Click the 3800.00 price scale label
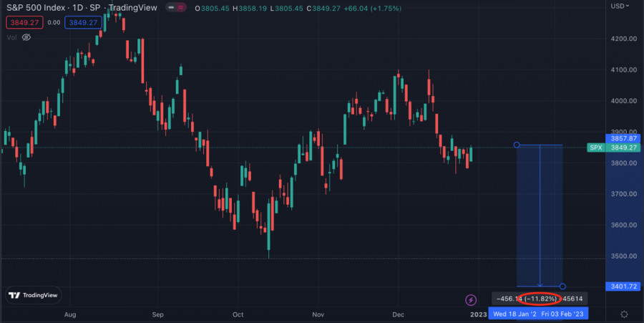The image size is (644, 323). point(623,163)
